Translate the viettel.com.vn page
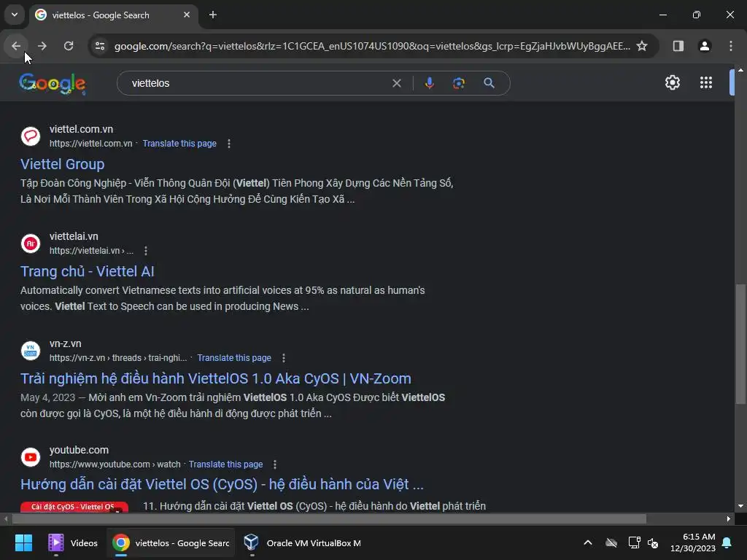 pyautogui.click(x=179, y=144)
